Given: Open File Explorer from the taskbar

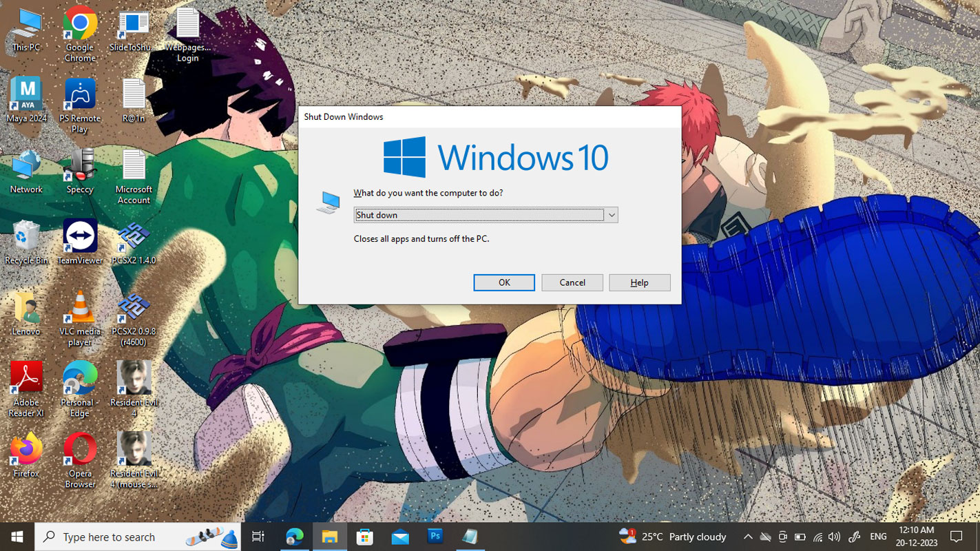Looking at the screenshot, I should [329, 537].
